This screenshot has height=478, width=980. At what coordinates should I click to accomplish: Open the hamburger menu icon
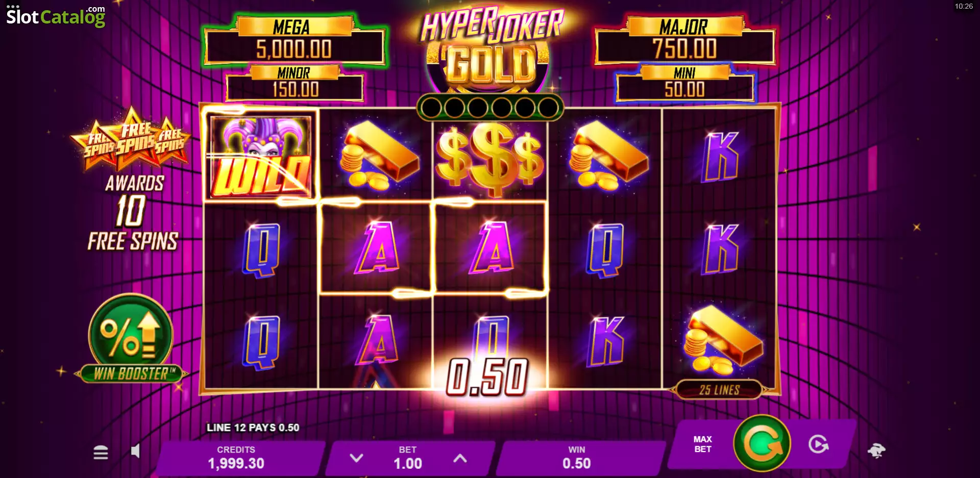[101, 452]
